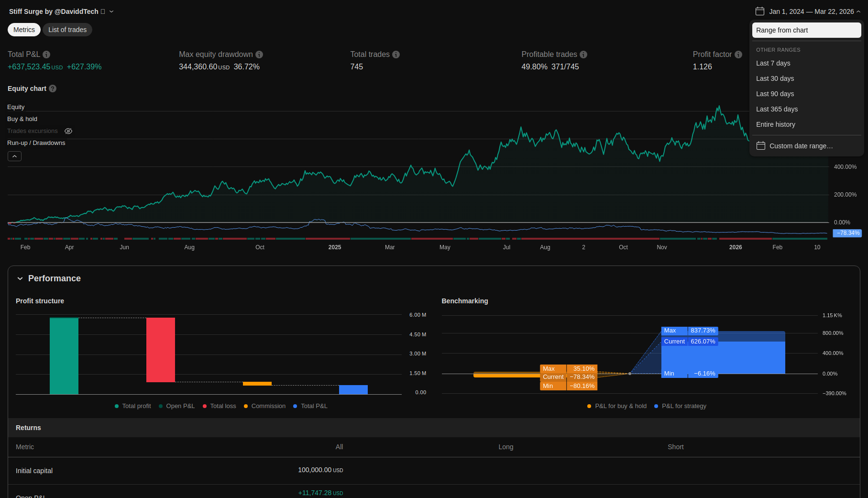Select Last 30 days range
The width and height of the screenshot is (868, 498).
[x=775, y=78]
